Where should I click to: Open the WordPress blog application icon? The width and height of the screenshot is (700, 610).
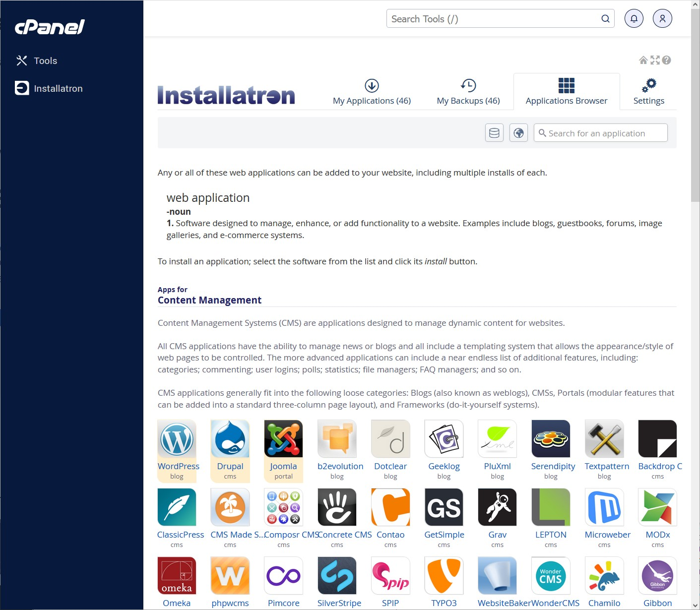pos(177,439)
